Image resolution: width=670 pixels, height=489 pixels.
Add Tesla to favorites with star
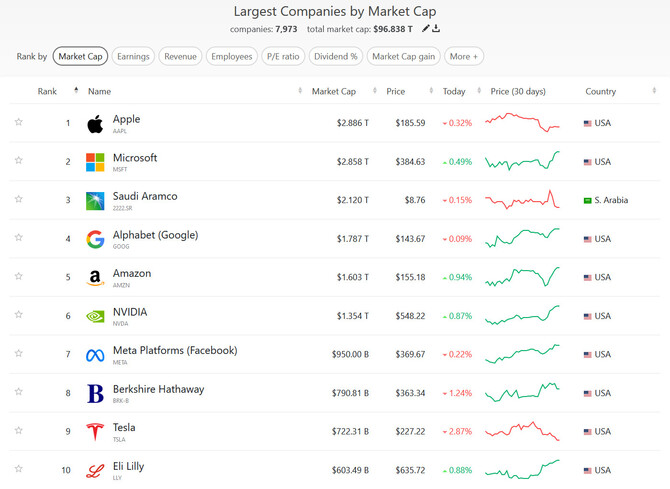[x=18, y=430]
